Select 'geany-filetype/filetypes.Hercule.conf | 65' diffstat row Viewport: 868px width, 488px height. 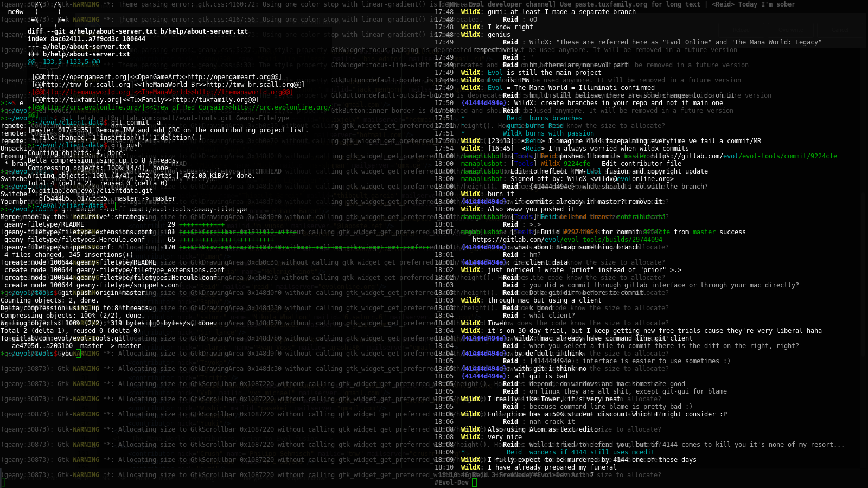tap(139, 240)
